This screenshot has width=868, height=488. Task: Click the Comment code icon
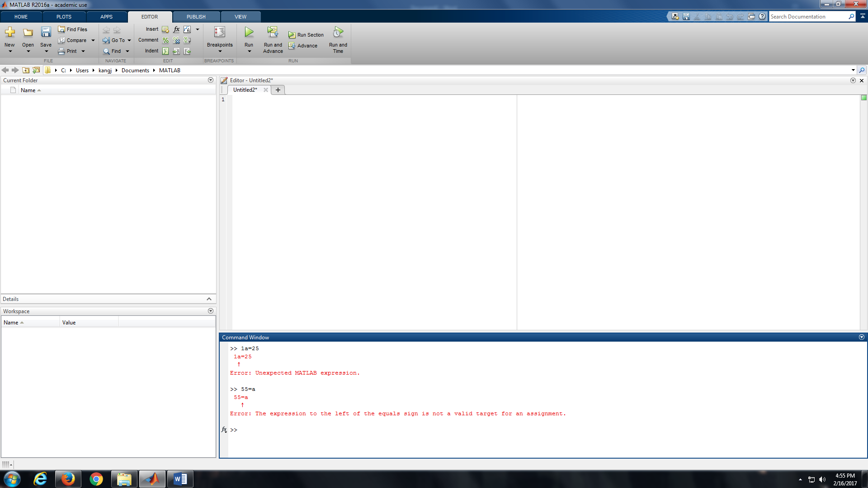coord(165,40)
